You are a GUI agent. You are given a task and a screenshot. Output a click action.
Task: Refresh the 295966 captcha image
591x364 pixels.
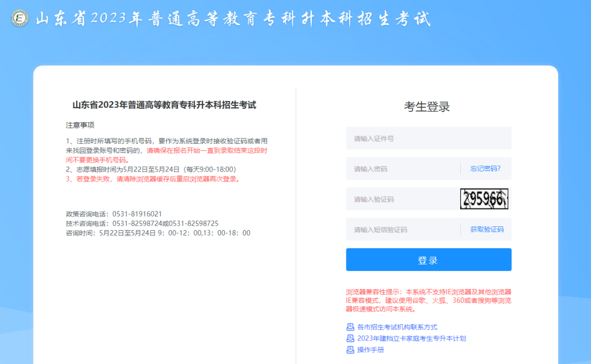[x=484, y=199]
